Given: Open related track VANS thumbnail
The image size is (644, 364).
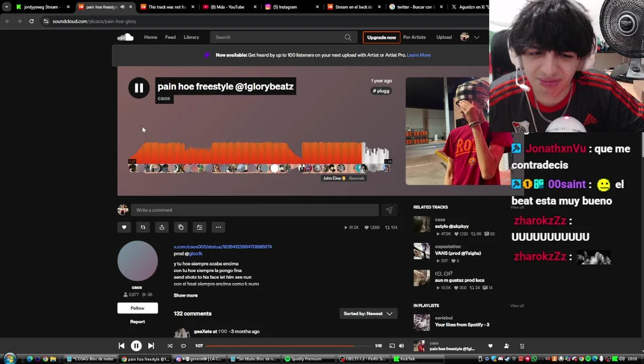Looking at the screenshot, I should [x=422, y=251].
